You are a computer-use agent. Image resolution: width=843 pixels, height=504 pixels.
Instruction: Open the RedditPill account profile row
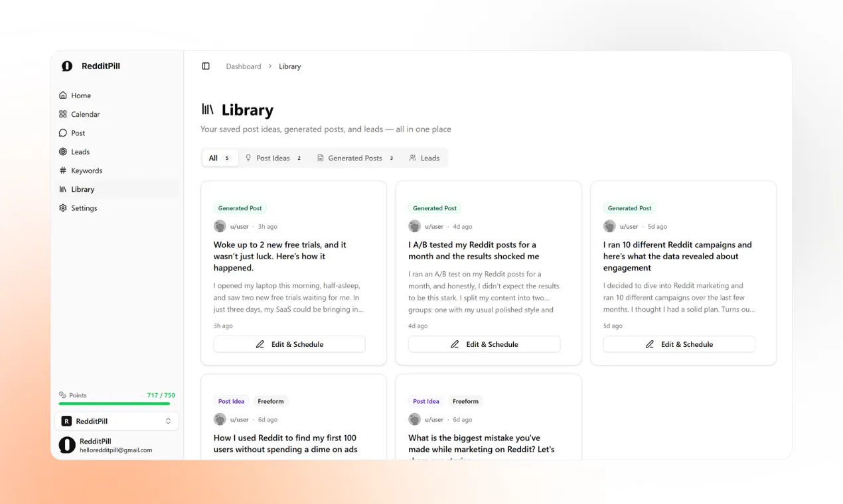pyautogui.click(x=117, y=445)
